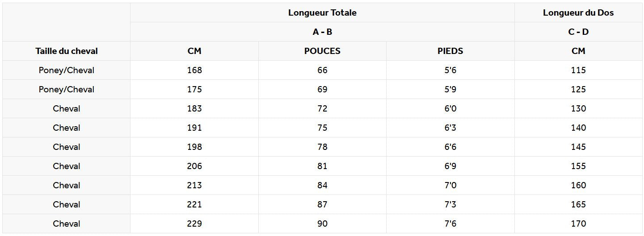The image size is (644, 236).
Task: Select the 7'0 feet cell
Action: click(450, 185)
